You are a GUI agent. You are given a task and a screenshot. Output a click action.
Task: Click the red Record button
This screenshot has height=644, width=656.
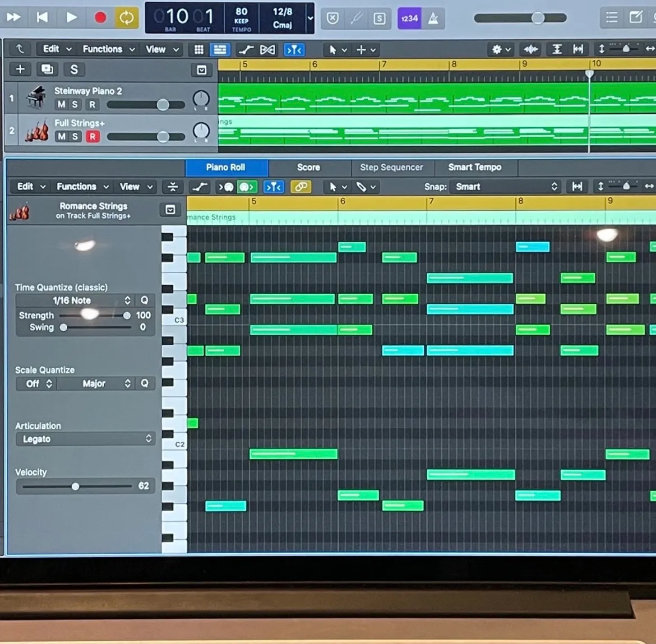tap(100, 17)
